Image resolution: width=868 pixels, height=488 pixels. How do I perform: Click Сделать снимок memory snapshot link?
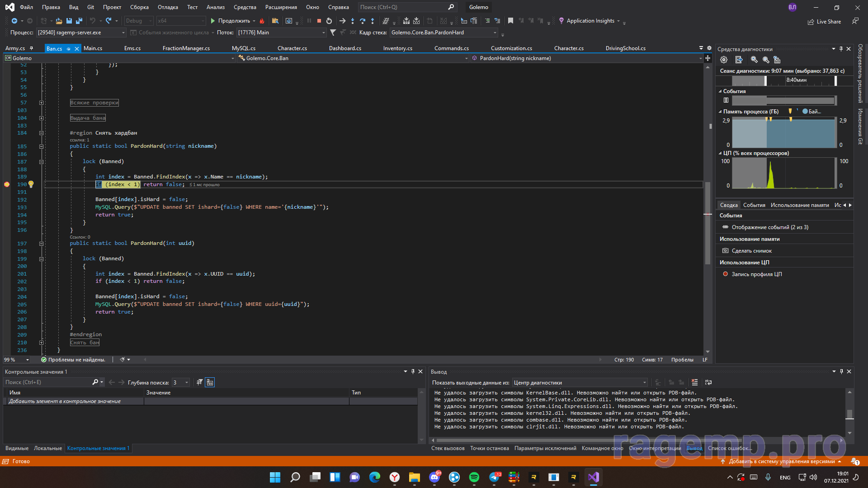click(x=751, y=251)
